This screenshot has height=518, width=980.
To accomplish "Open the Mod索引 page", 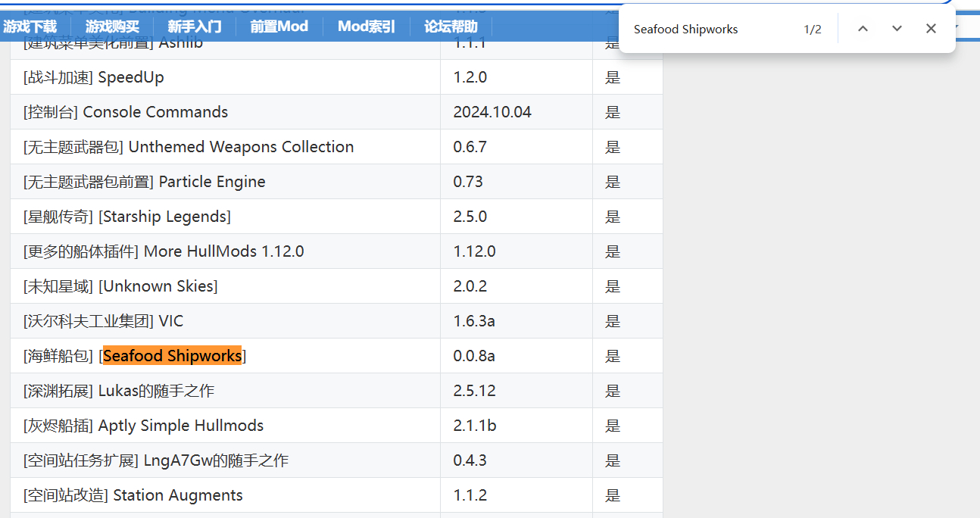I will (x=367, y=27).
